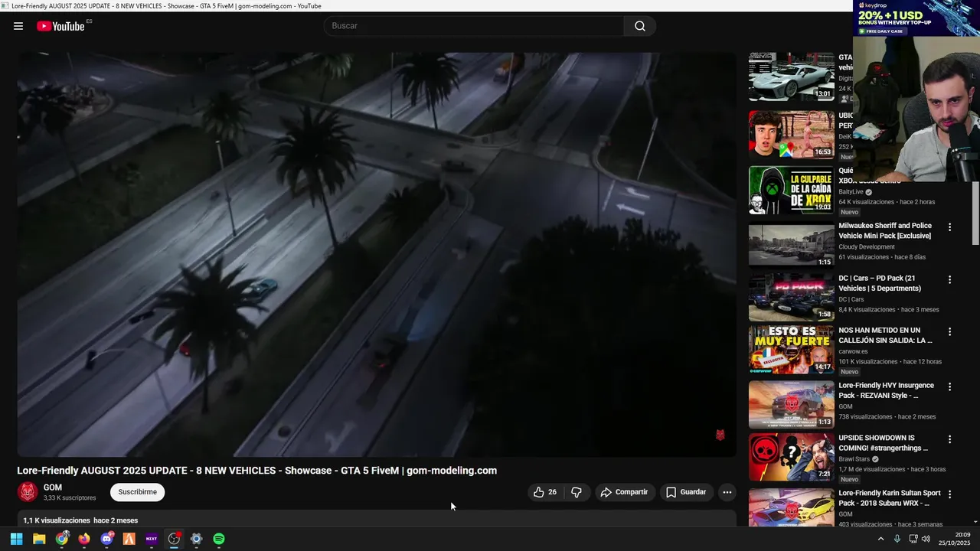Open more actions ellipsis below video

pos(727,492)
